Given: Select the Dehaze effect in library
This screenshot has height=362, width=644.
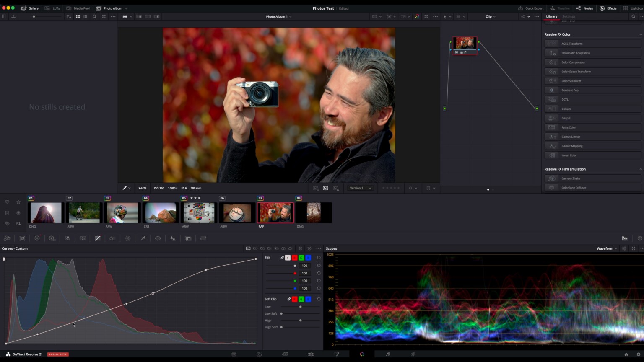Looking at the screenshot, I should pyautogui.click(x=593, y=109).
